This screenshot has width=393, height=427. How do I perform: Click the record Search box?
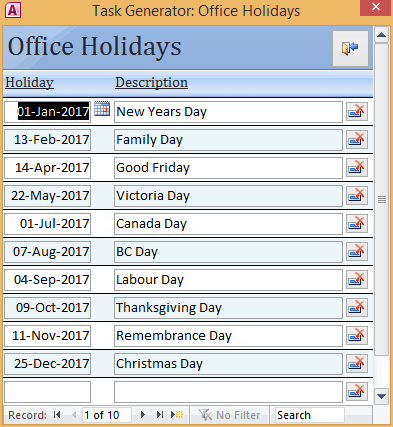[310, 415]
